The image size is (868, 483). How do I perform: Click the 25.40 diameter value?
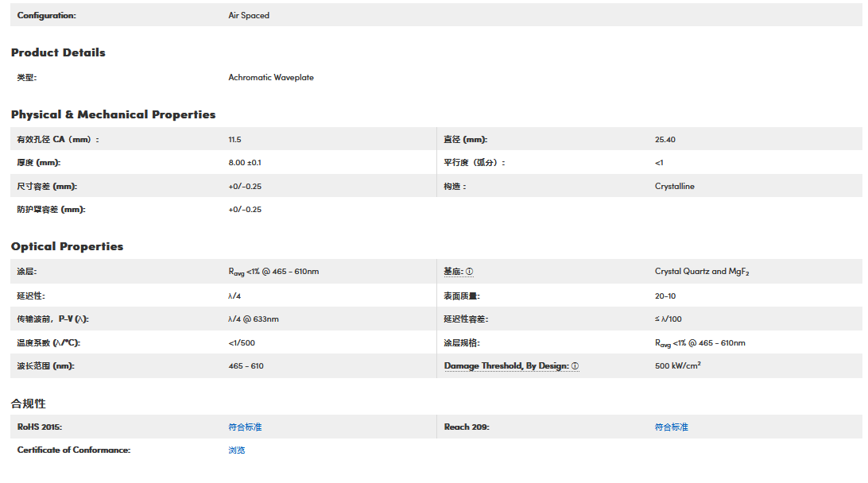click(665, 140)
